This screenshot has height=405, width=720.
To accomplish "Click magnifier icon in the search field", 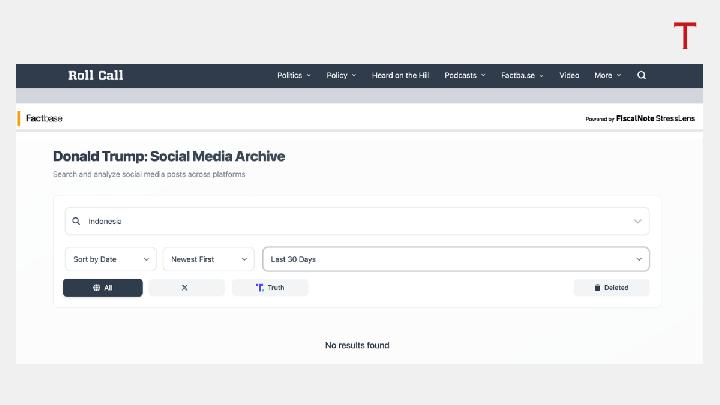I will (x=76, y=221).
